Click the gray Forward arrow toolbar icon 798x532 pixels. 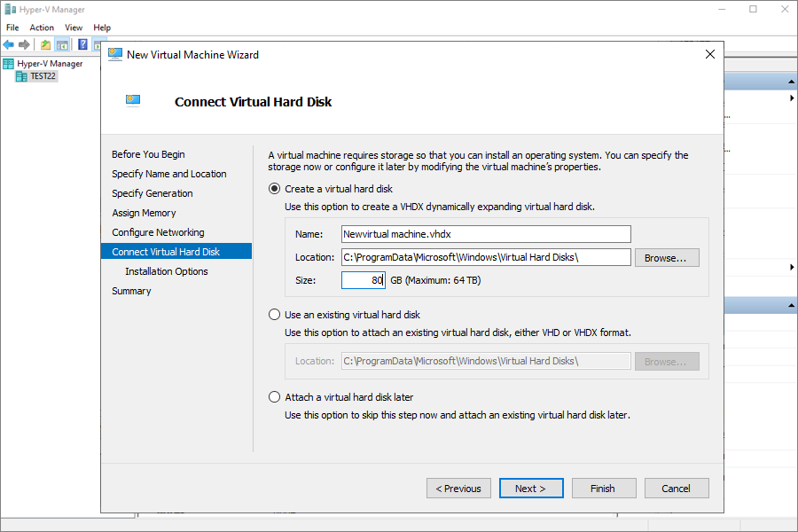click(24, 45)
